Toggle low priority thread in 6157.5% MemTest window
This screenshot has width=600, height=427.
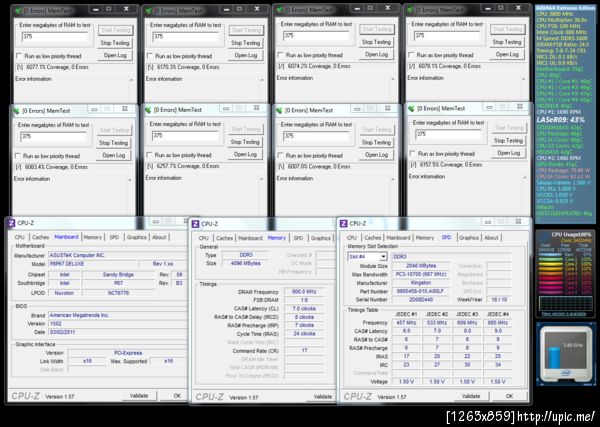pyautogui.click(x=412, y=153)
